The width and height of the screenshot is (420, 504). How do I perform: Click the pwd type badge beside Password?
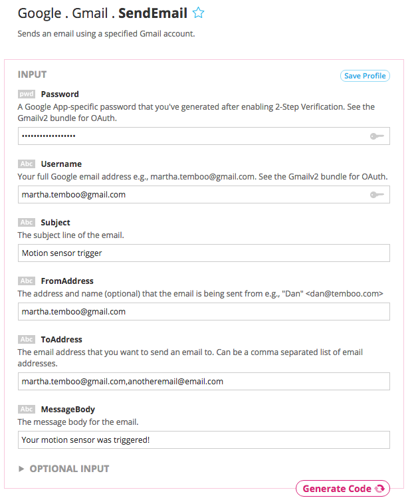tap(27, 94)
